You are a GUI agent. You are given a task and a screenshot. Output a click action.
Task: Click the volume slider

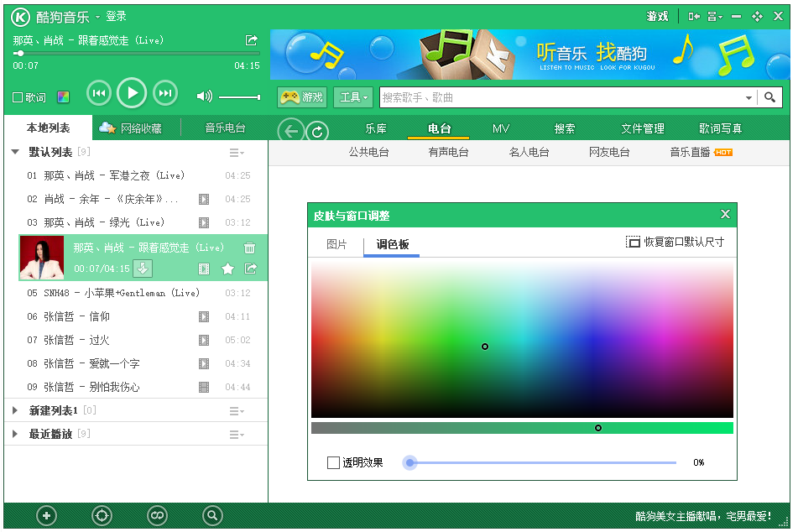tap(239, 96)
